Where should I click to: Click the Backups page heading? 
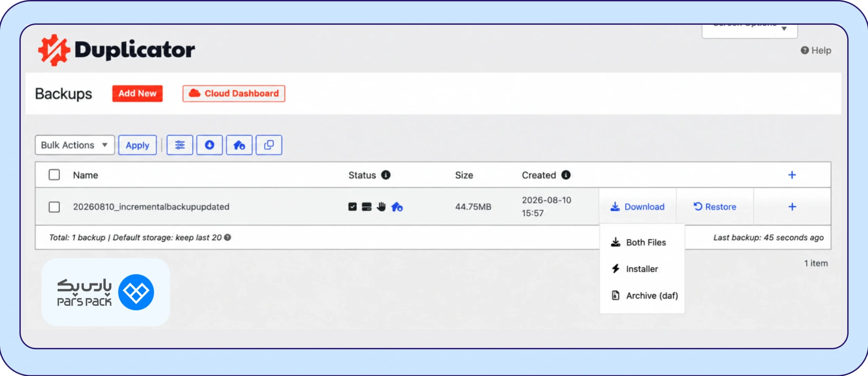[x=63, y=94]
